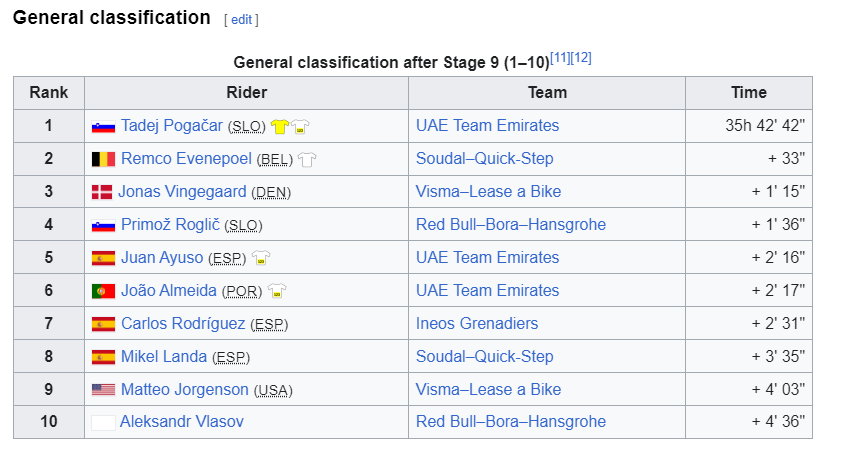Open Soudal–Quick-Step link in Evenepoel's row
The image size is (855, 450).
tap(484, 159)
